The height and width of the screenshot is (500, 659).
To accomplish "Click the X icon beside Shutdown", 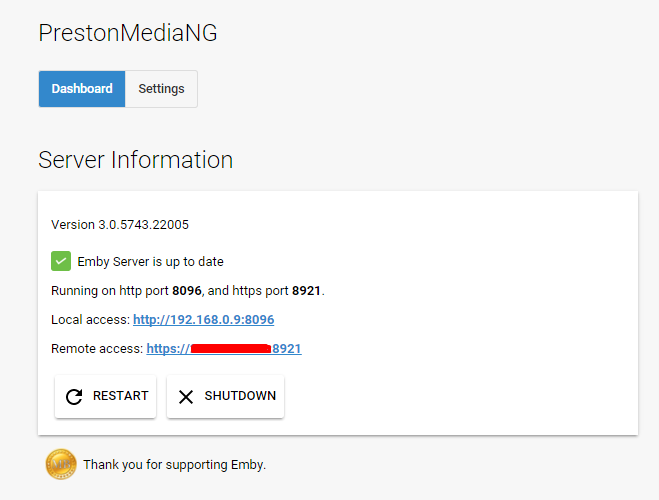I will (186, 397).
